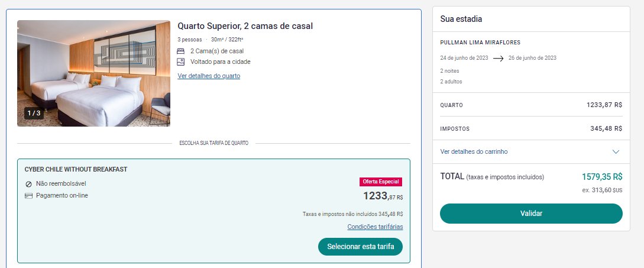The image size is (644, 268).
Task: Click the arrow between stay dates
Action: 498,59
